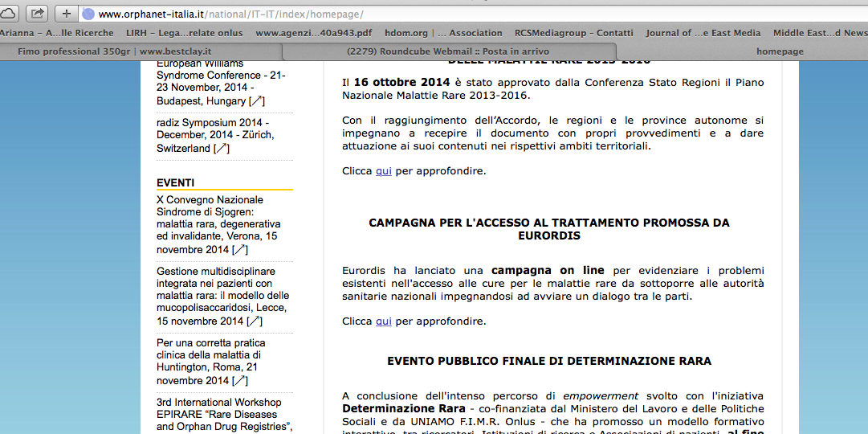This screenshot has height=434, width=868.
Task: Open external link icon after Zürich, Switzerland
Action: coord(222,149)
